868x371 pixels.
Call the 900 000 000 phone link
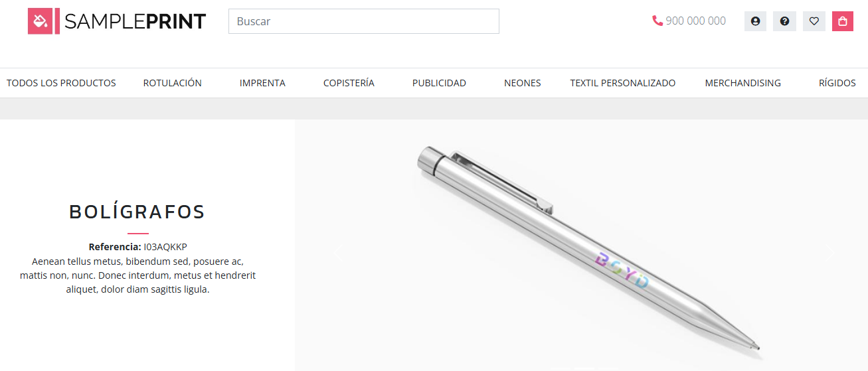click(695, 21)
